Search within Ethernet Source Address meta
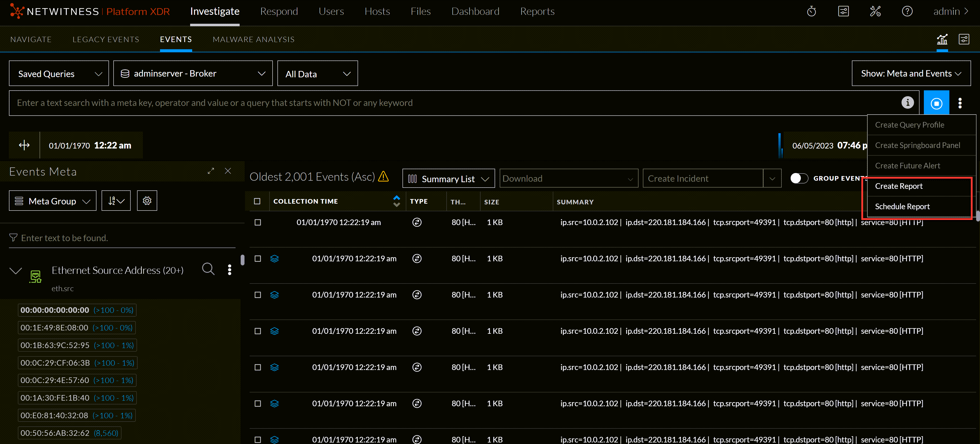980x444 pixels. (x=208, y=269)
